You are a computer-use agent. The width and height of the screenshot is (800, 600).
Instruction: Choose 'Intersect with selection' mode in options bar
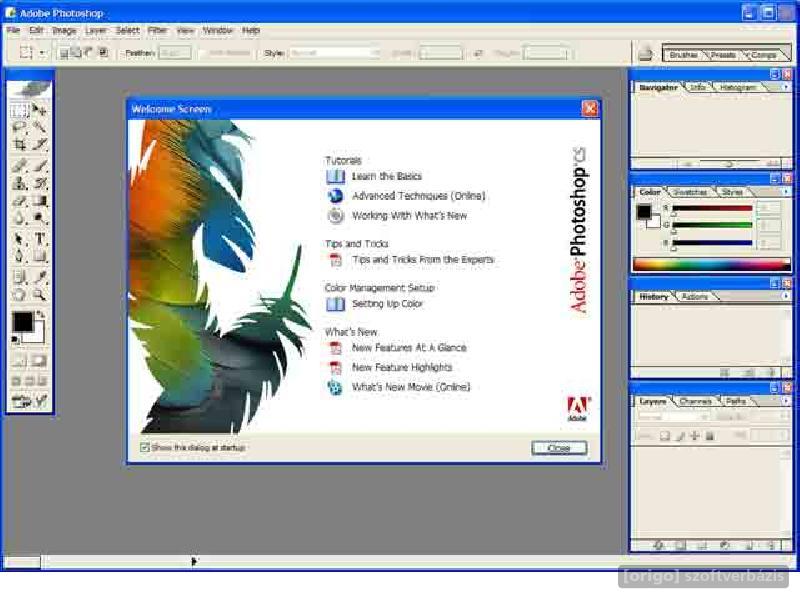104,53
